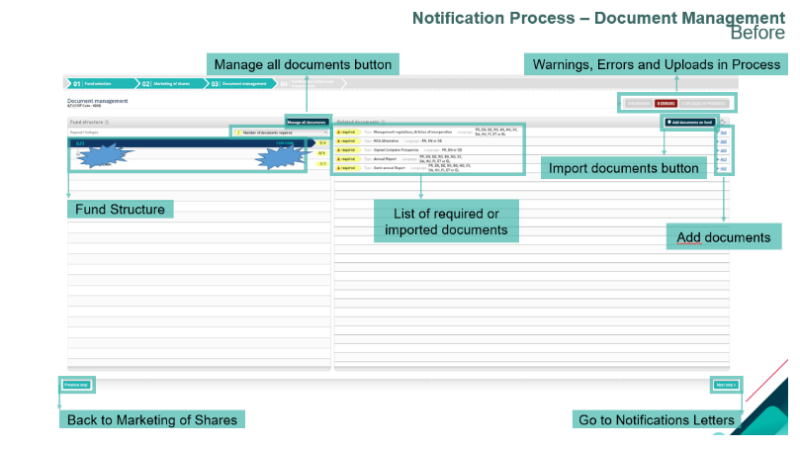Show the red Errors indicator

[666, 102]
